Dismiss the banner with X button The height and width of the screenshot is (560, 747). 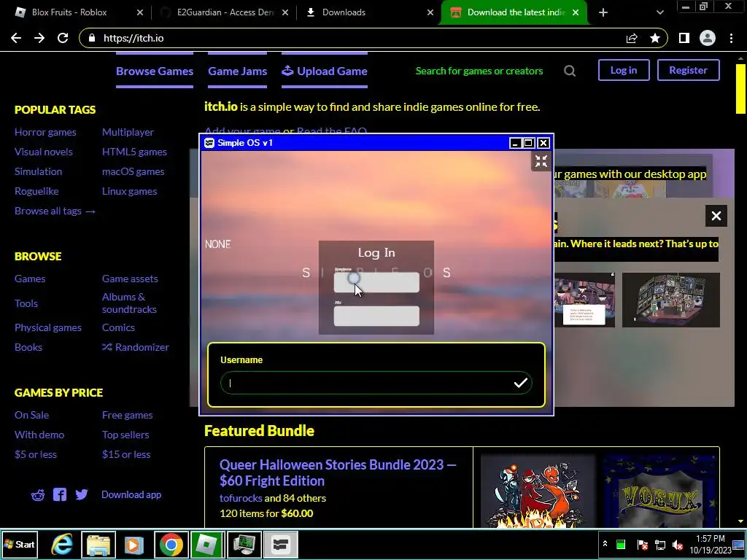click(716, 216)
